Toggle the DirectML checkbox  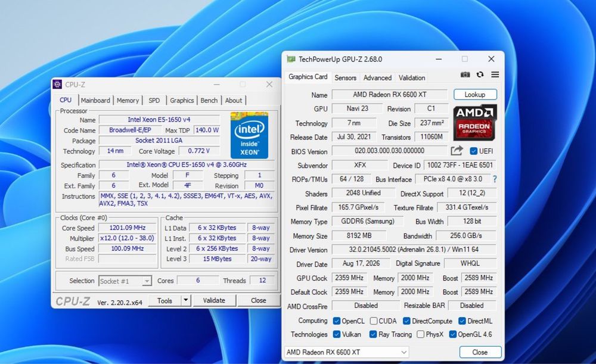click(462, 321)
